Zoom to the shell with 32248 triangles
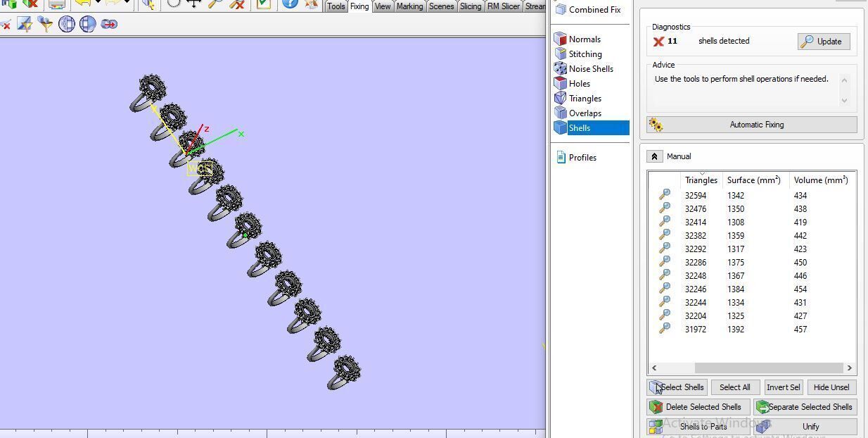 click(664, 275)
